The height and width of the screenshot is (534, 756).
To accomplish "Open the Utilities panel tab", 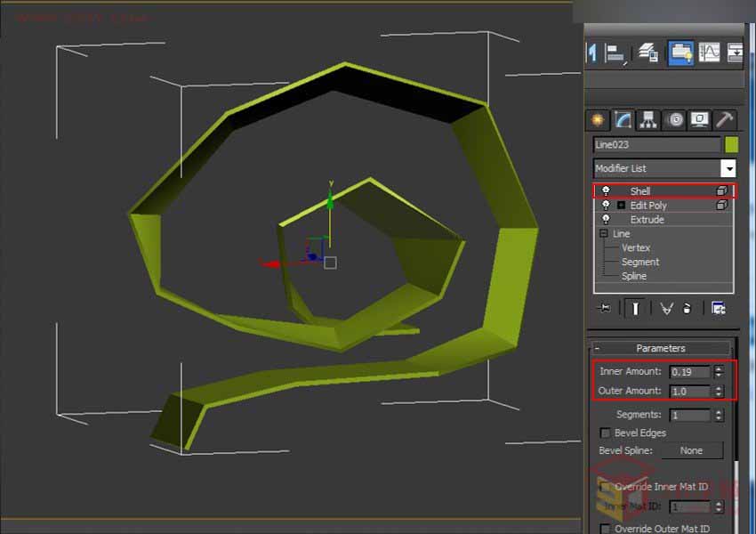I will coord(724,119).
